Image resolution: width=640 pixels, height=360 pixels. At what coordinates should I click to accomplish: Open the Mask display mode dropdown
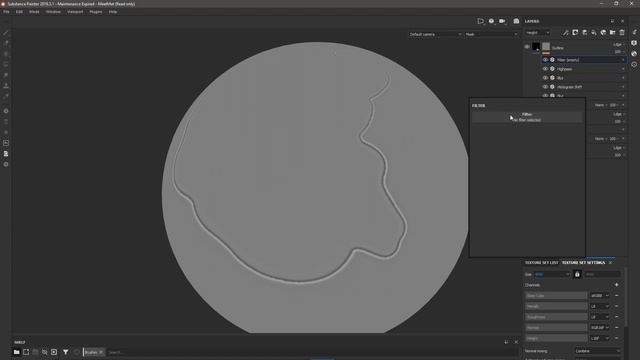point(491,34)
